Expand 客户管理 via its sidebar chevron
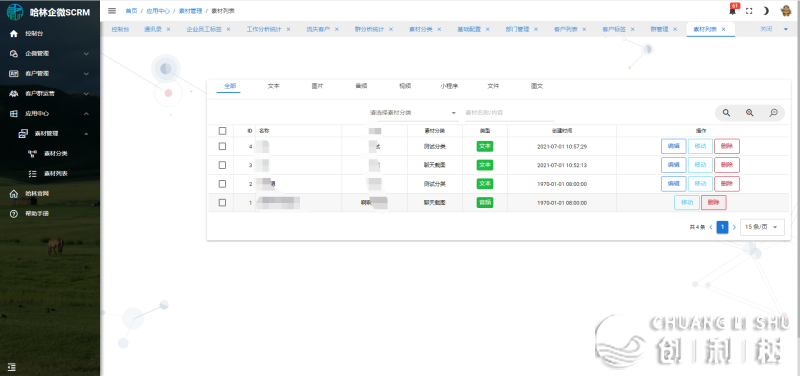Image resolution: width=800 pixels, height=376 pixels. [86, 73]
